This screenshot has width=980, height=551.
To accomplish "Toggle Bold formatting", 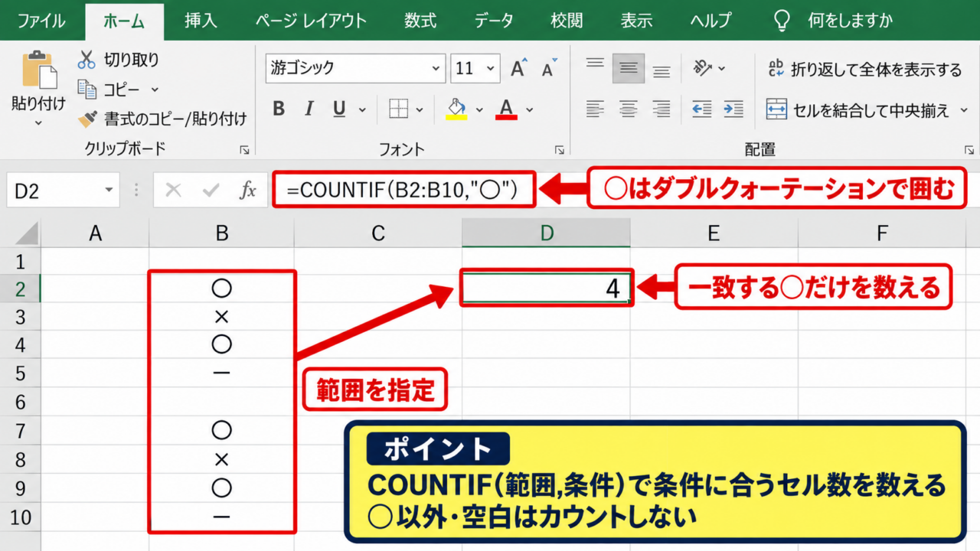I will 279,109.
